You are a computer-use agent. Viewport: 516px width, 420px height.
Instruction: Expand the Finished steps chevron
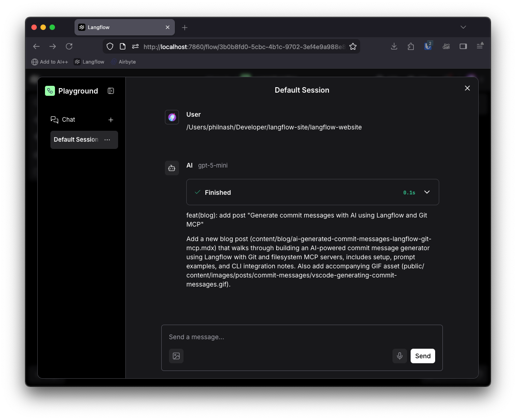(x=427, y=192)
